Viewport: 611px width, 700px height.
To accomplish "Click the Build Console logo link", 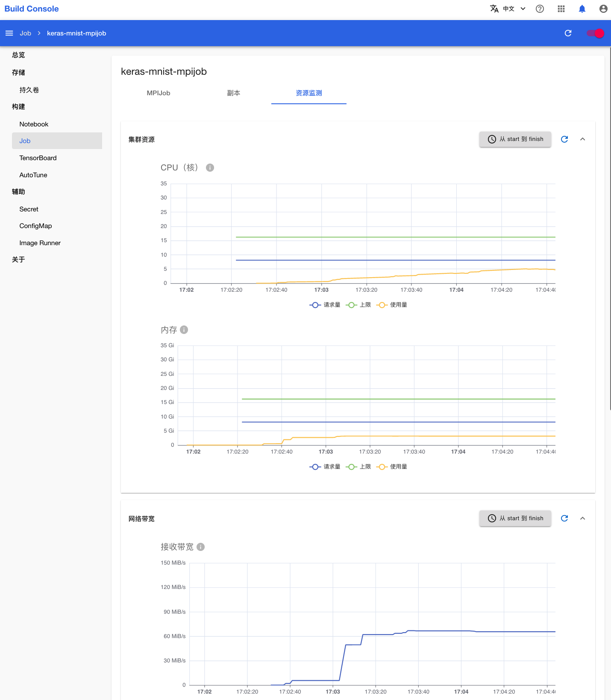I will pyautogui.click(x=32, y=9).
